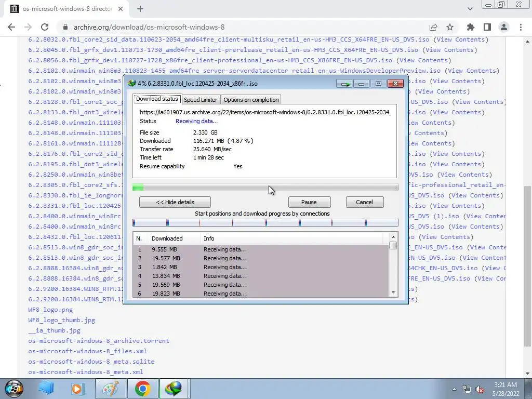The height and width of the screenshot is (399, 532).
Task: Toggle Chrome side panel icon
Action: 487,27
